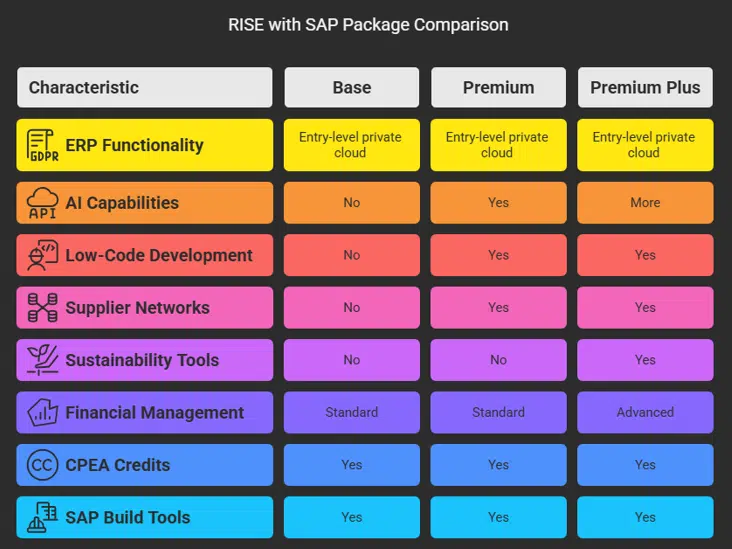Click the title RISE with SAP Package Comparison
The height and width of the screenshot is (549, 732).
(x=368, y=25)
